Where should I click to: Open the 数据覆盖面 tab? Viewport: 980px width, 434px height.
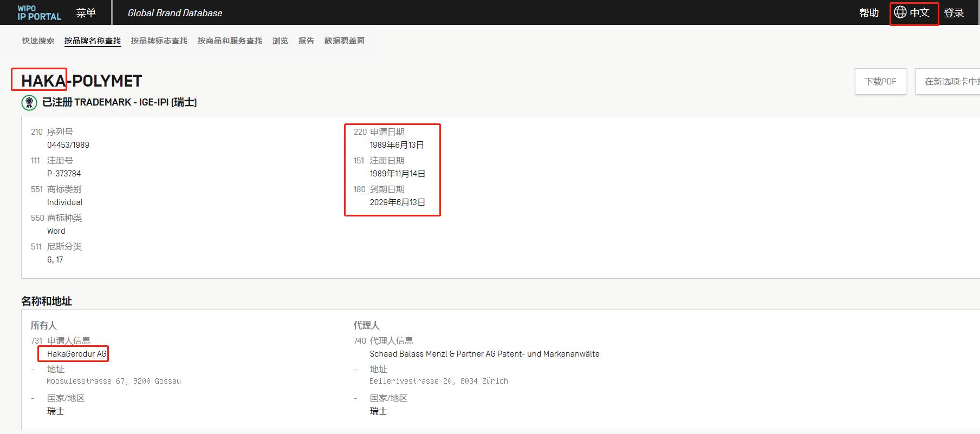point(344,41)
